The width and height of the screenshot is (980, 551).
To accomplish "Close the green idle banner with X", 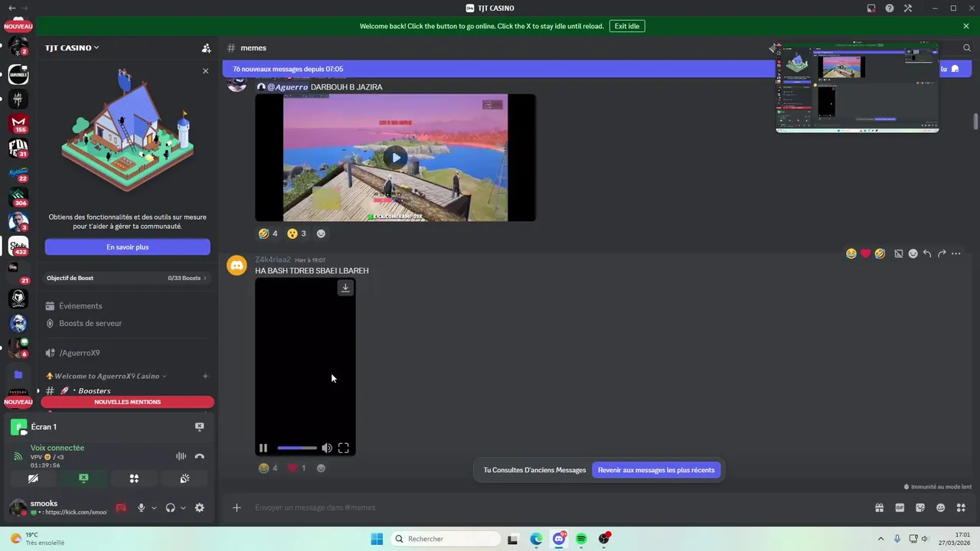I will 966,26.
